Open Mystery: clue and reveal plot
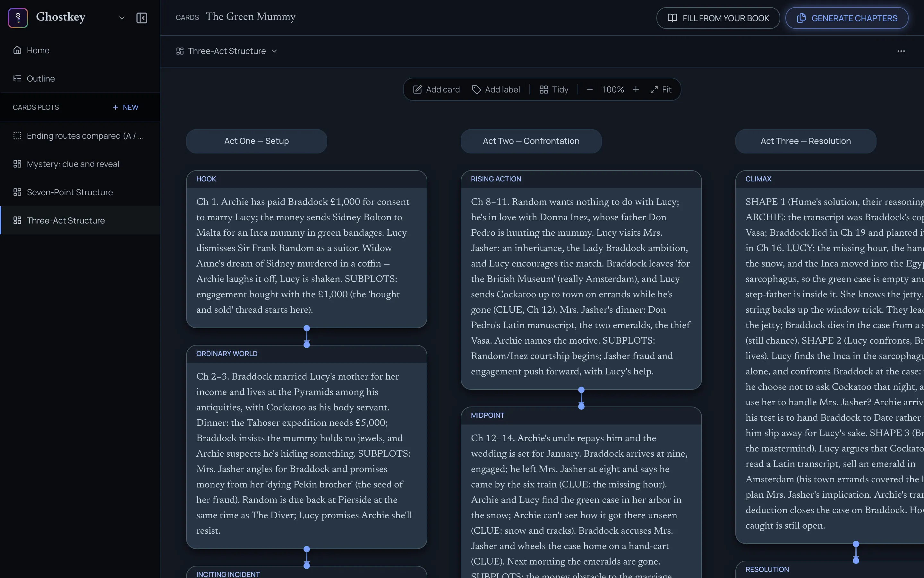Viewport: 924px width, 578px height. click(80, 164)
